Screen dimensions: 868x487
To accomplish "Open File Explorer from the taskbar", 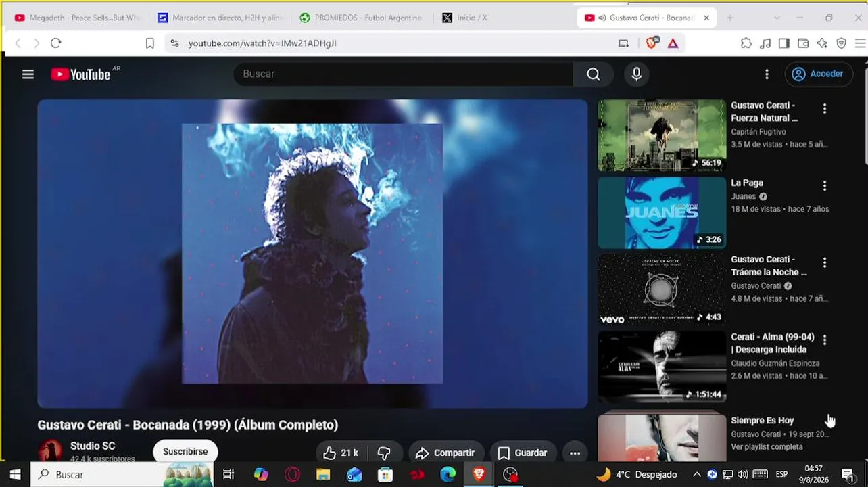I will (x=323, y=475).
